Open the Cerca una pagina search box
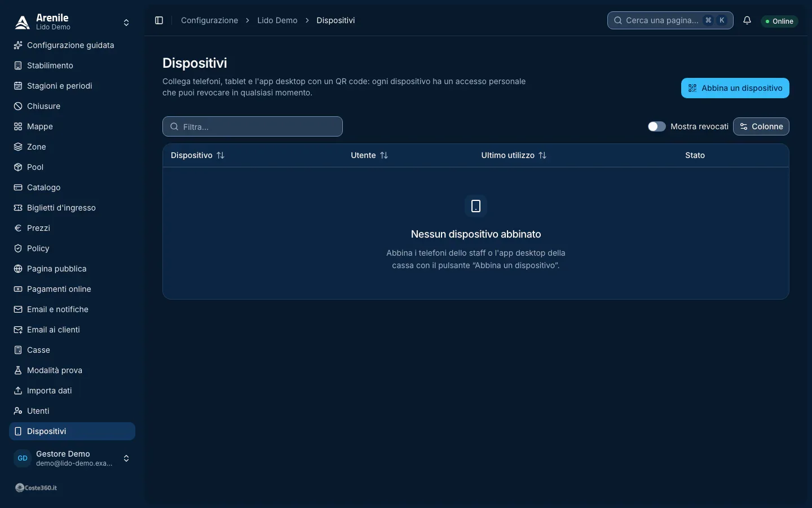The width and height of the screenshot is (812, 508). point(670,20)
